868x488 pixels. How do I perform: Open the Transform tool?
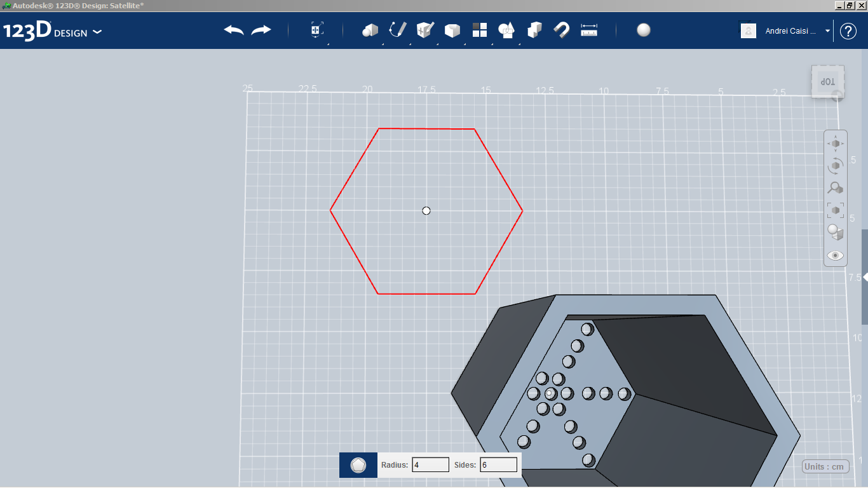(317, 30)
